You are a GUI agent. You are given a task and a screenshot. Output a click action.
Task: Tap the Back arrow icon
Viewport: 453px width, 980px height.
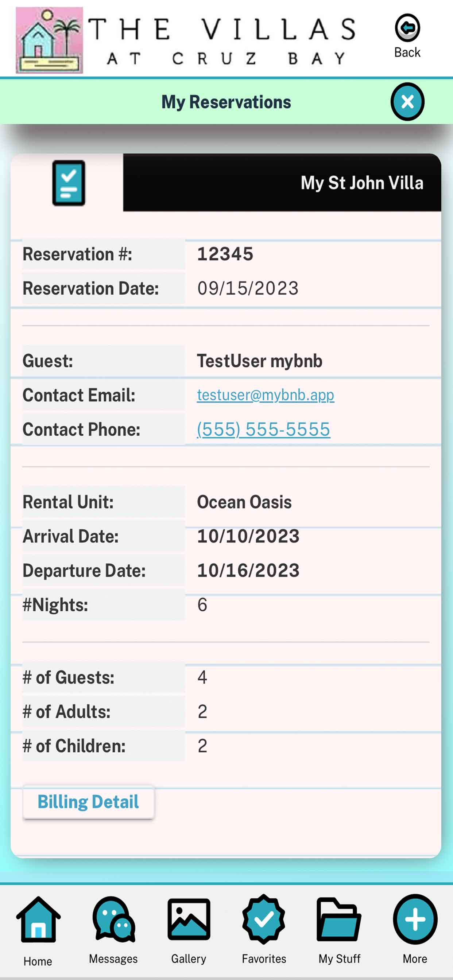point(407,28)
